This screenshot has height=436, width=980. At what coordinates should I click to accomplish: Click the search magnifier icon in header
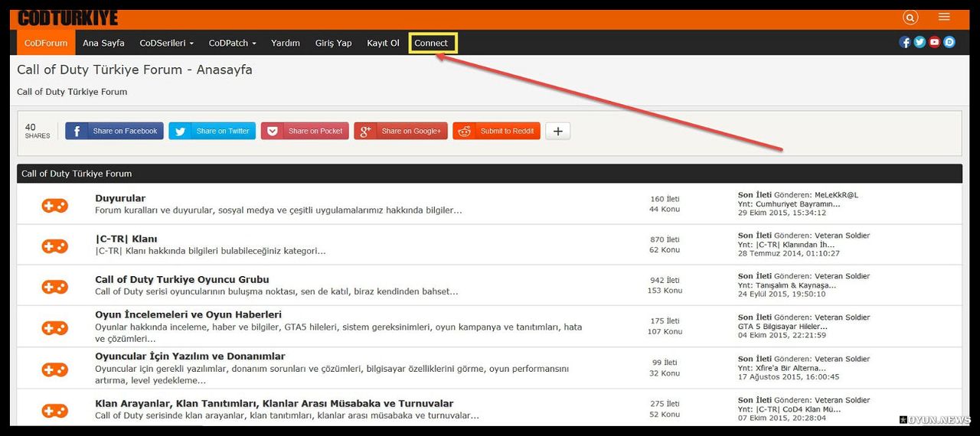(910, 18)
